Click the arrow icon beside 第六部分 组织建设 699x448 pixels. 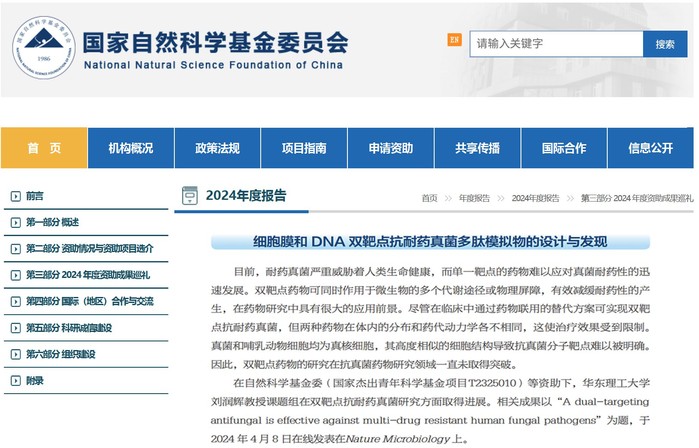(x=14, y=354)
